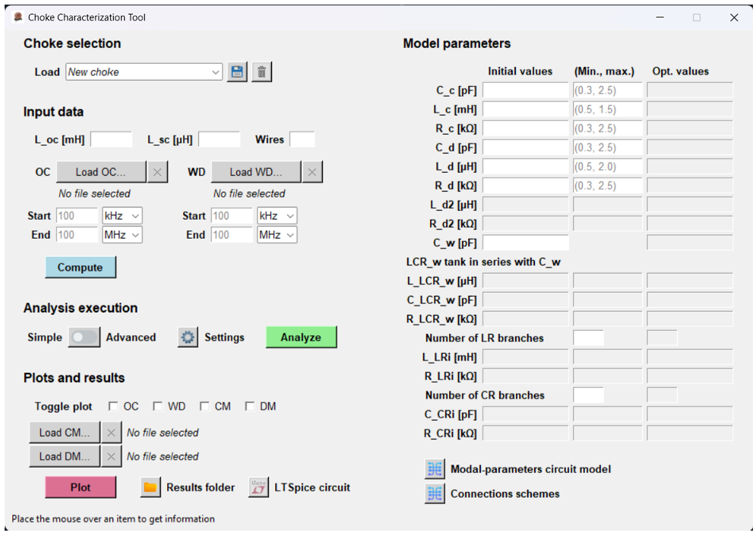Toggle the DM plot on

[x=249, y=406]
